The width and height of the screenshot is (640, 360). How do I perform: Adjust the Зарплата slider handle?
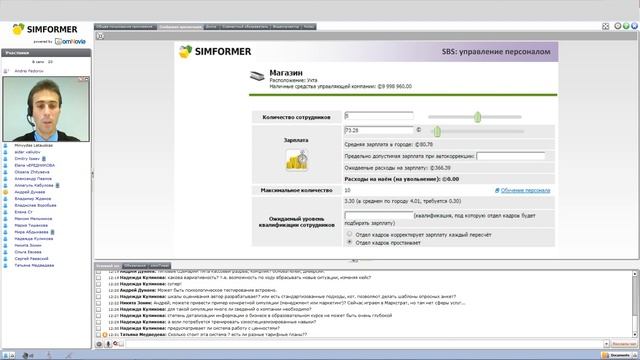pos(437,131)
